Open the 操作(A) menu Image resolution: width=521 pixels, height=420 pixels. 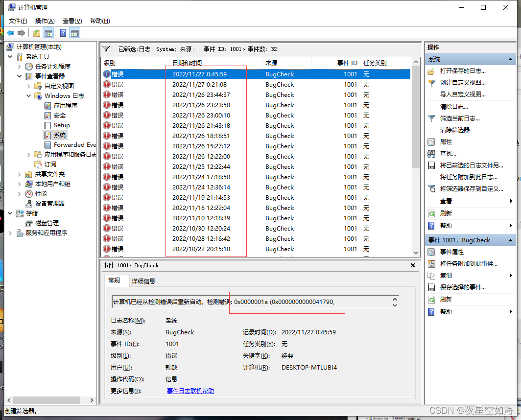tap(45, 21)
